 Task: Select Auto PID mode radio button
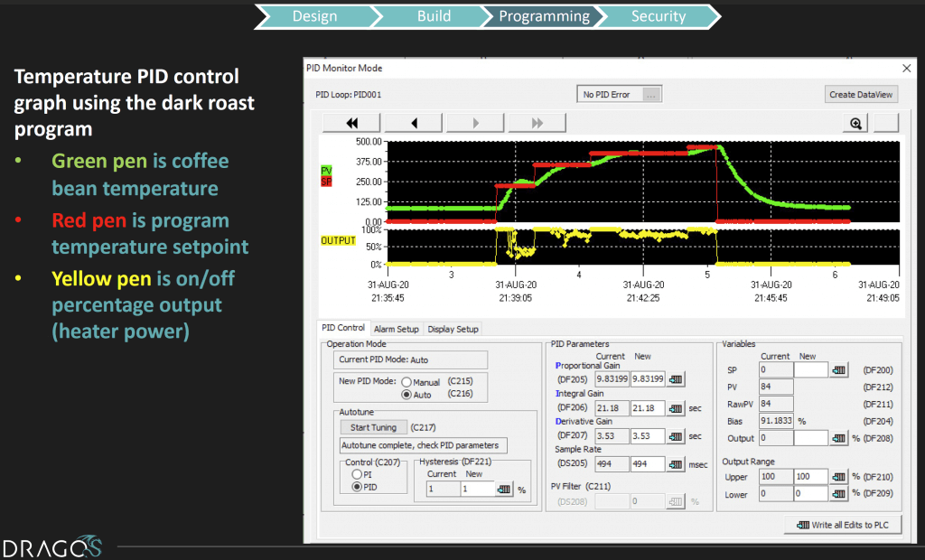(x=406, y=395)
